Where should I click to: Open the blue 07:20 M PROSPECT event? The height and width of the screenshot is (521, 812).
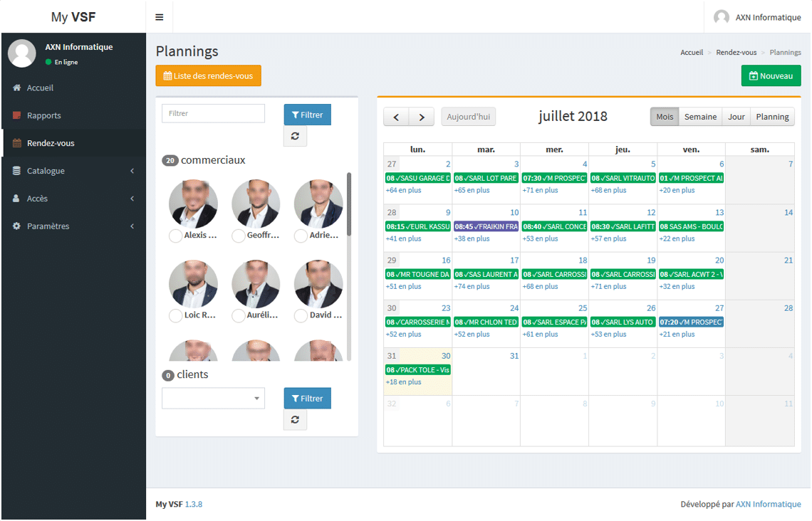coord(691,322)
